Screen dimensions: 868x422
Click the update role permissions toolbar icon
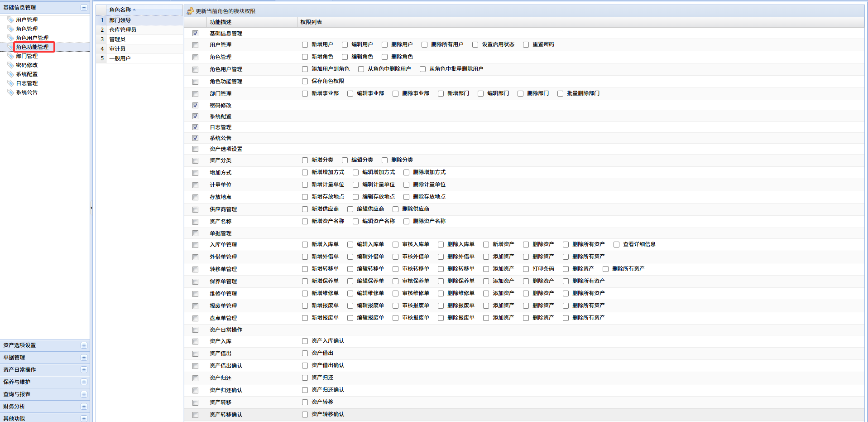190,11
